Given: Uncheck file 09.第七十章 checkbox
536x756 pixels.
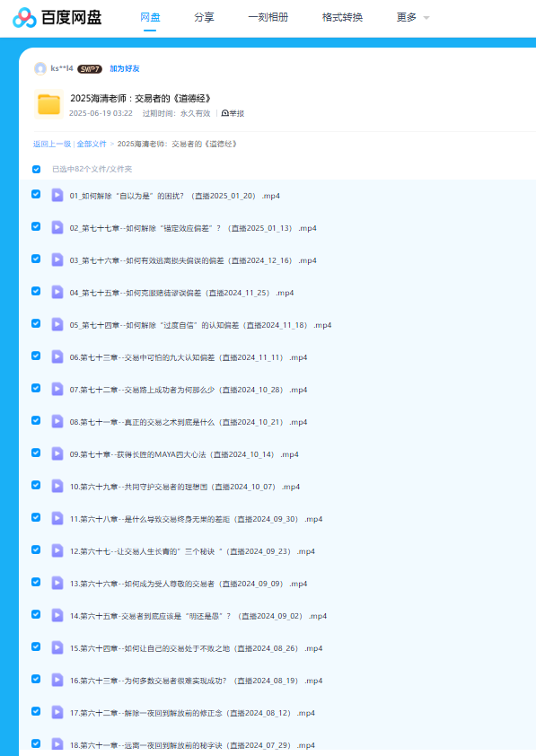Looking at the screenshot, I should coord(36,453).
